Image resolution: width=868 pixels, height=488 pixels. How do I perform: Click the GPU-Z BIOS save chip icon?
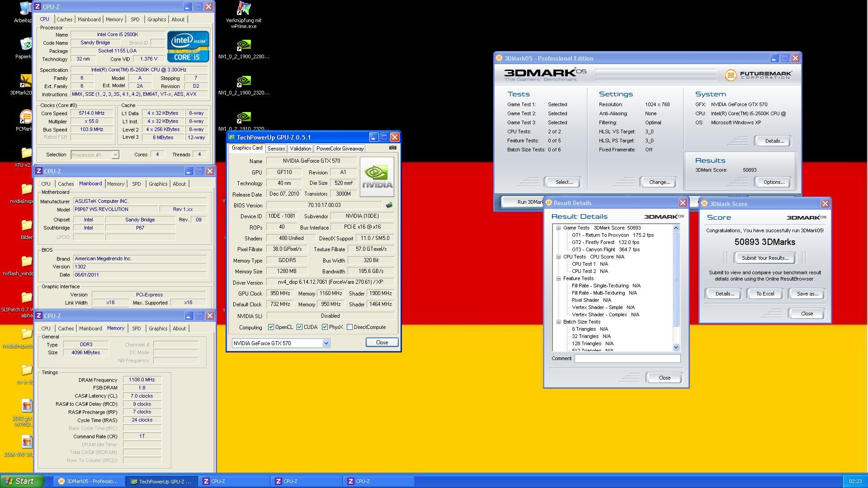click(389, 205)
